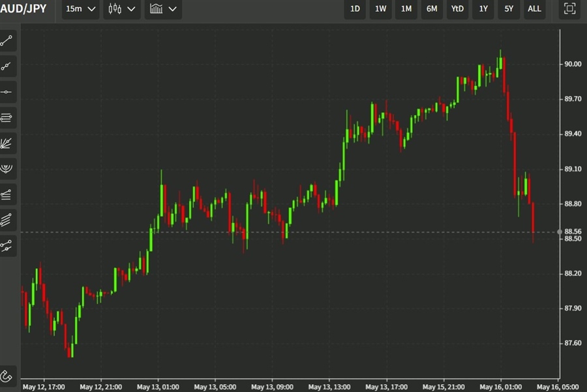Select the horizontal line drawing tool
The image size is (587, 392).
pyautogui.click(x=8, y=92)
